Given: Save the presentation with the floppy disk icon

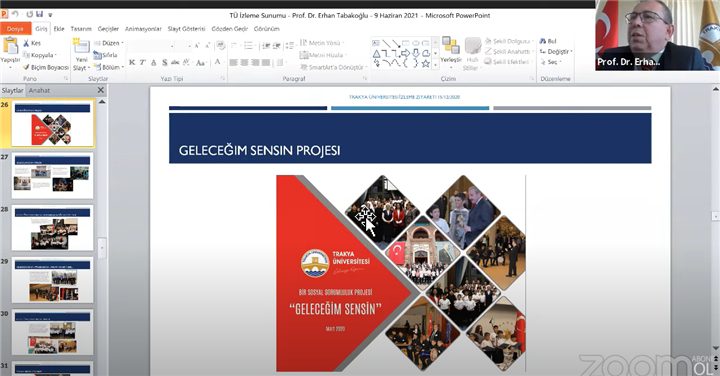Looking at the screenshot, I should pyautogui.click(x=39, y=15).
